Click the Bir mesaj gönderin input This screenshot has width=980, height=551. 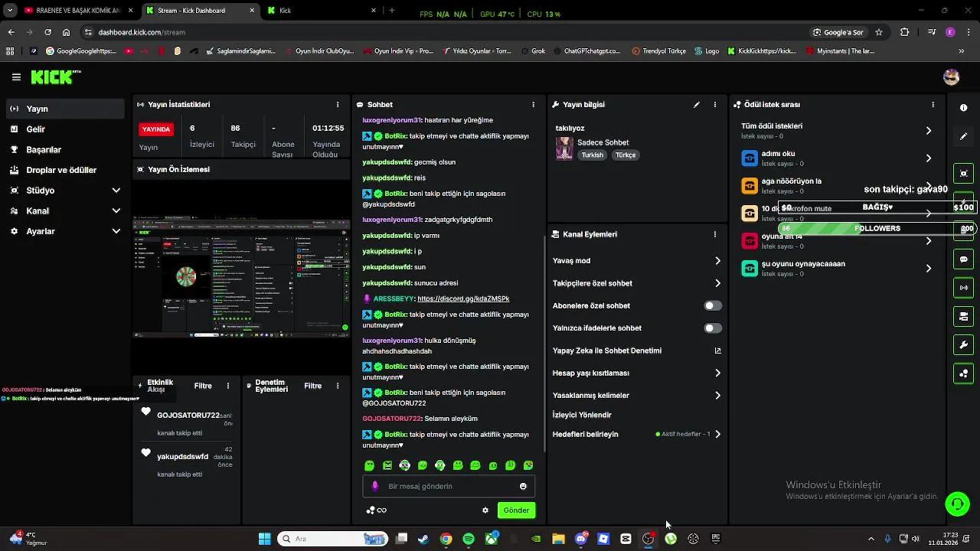(449, 486)
